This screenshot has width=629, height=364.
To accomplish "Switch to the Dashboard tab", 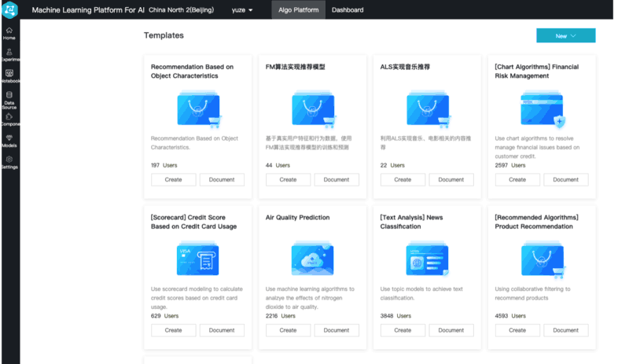I will pyautogui.click(x=348, y=10).
